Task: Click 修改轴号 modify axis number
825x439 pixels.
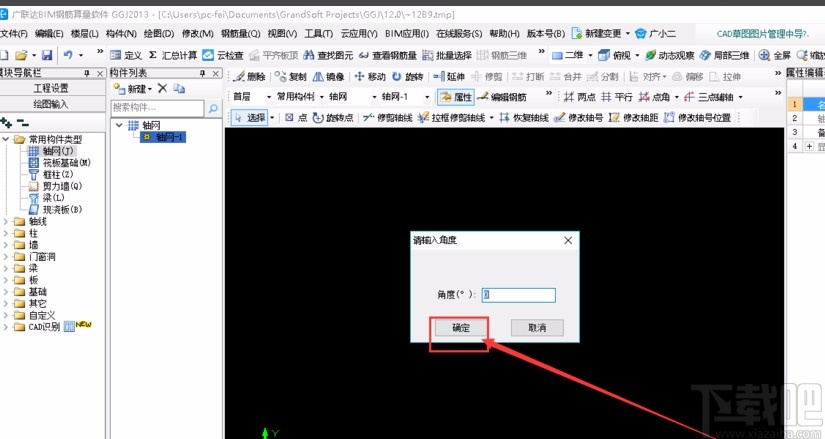Action: (578, 117)
